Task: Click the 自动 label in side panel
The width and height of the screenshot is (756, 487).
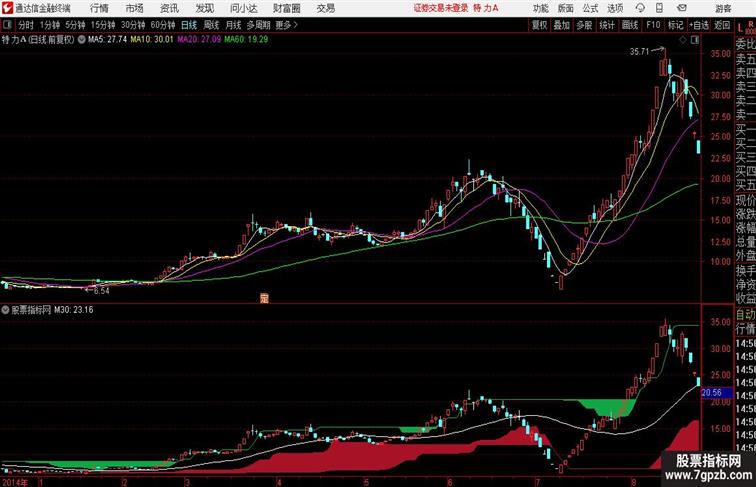Action: click(x=745, y=315)
